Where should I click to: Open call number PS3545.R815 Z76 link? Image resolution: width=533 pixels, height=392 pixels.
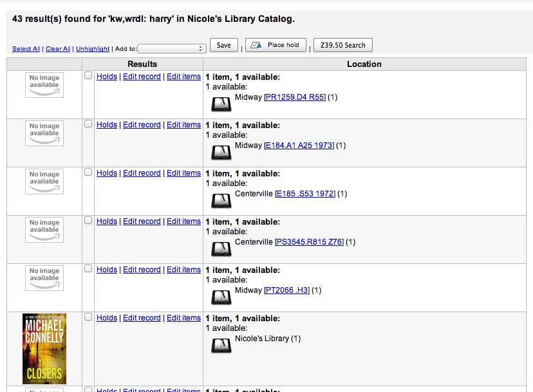310,242
